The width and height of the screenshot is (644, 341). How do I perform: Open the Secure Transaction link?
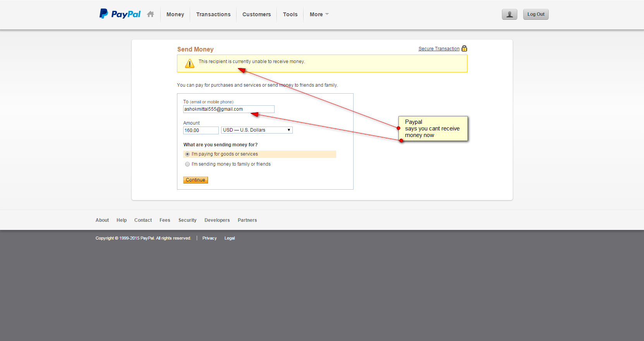click(439, 49)
